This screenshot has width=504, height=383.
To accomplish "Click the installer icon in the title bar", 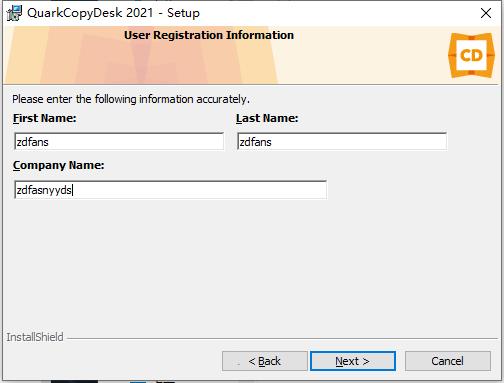I will point(14,13).
